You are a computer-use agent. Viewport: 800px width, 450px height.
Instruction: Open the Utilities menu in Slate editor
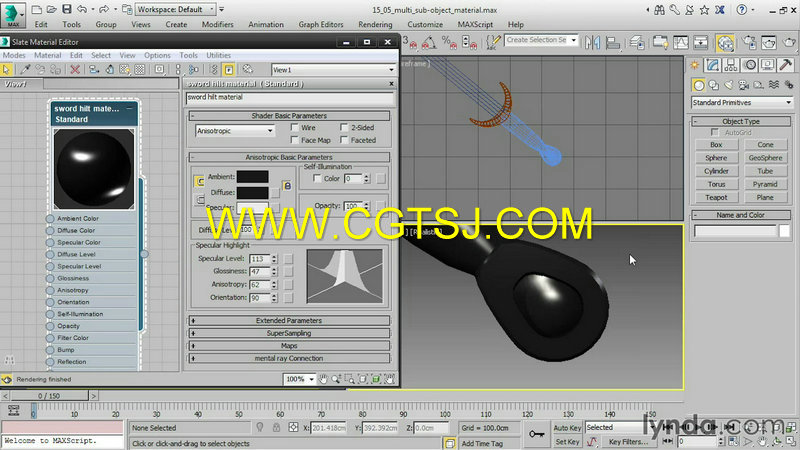coord(218,55)
